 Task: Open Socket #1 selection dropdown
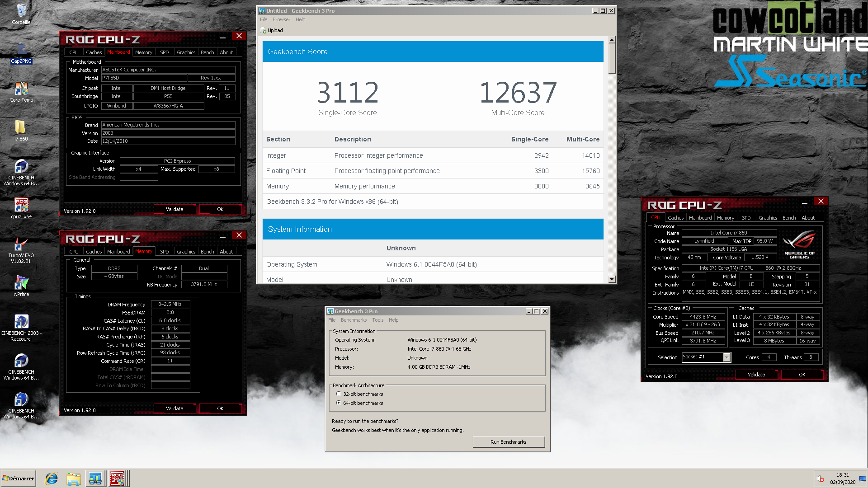(726, 357)
